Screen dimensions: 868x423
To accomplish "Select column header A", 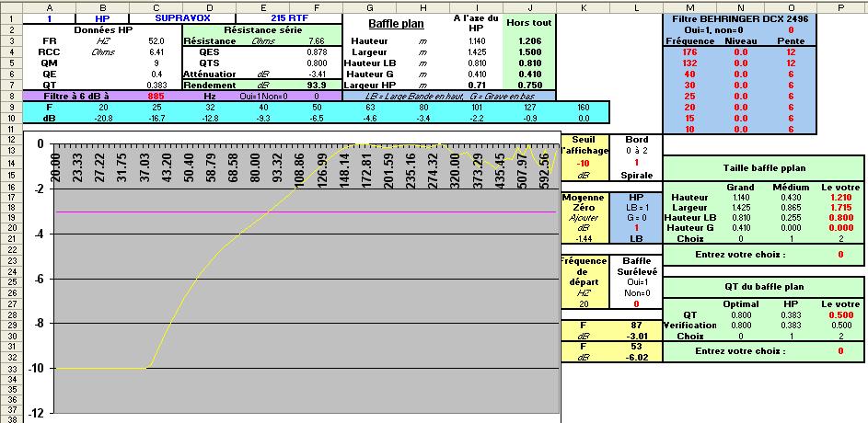I will pos(50,7).
